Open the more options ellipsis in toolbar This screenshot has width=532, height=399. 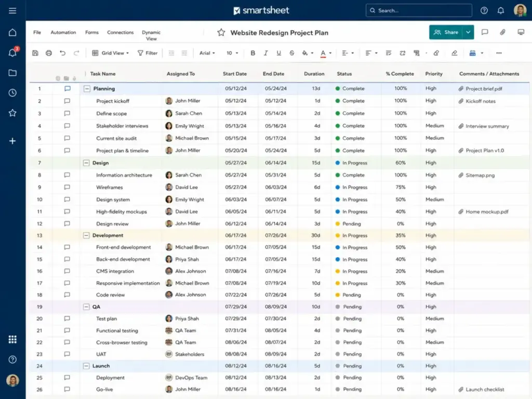[x=499, y=53]
